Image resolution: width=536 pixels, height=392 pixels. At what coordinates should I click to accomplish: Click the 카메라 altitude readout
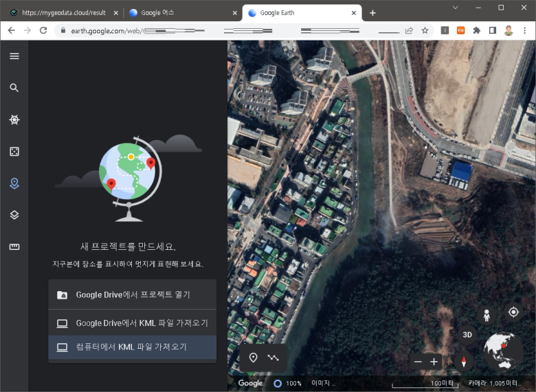point(495,383)
